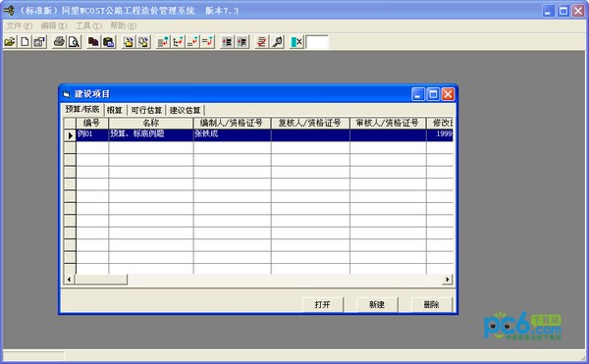
Task: Click the second yellow sheet icon with arrow
Action: coord(143,41)
